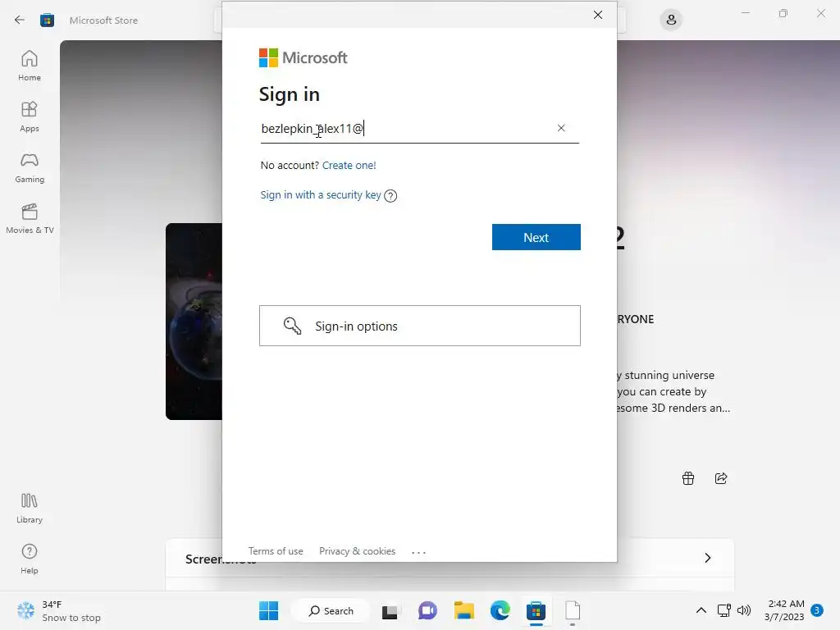This screenshot has width=840, height=630.
Task: Open Task View on the taskbar
Action: (x=390, y=610)
